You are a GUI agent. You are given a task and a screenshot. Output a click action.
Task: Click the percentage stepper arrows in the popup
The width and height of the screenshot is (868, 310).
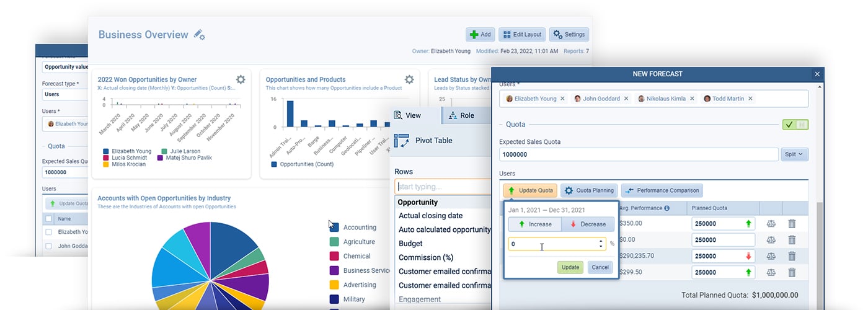(x=601, y=244)
